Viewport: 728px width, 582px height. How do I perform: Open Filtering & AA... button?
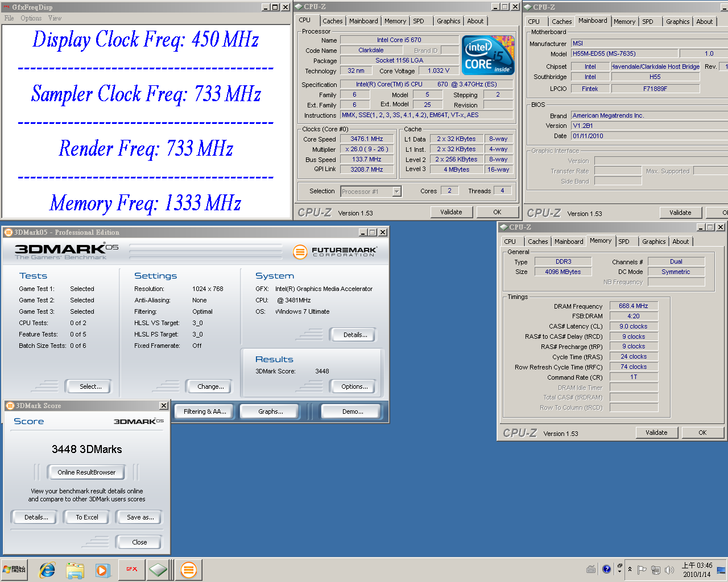(205, 411)
